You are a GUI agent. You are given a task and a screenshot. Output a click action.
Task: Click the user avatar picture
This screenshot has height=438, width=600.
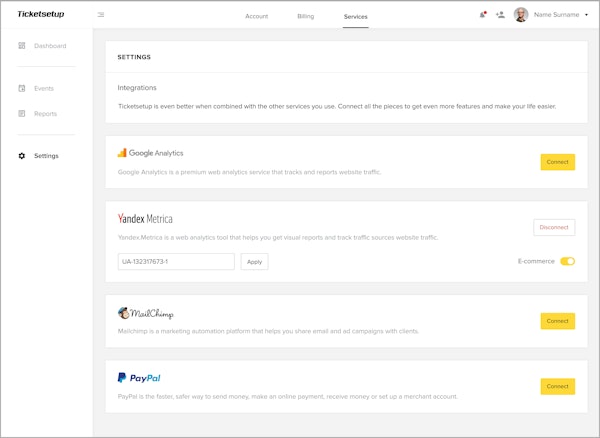click(521, 15)
